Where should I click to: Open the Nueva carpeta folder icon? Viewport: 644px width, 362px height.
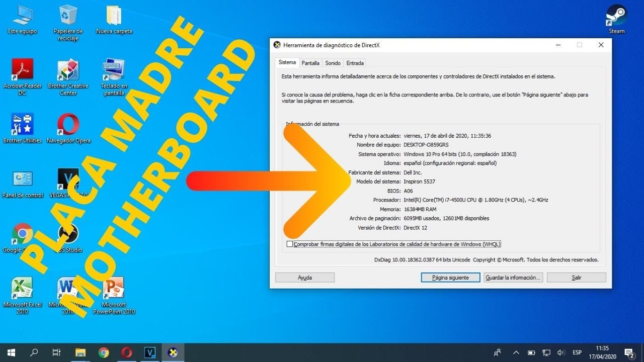pos(114,20)
